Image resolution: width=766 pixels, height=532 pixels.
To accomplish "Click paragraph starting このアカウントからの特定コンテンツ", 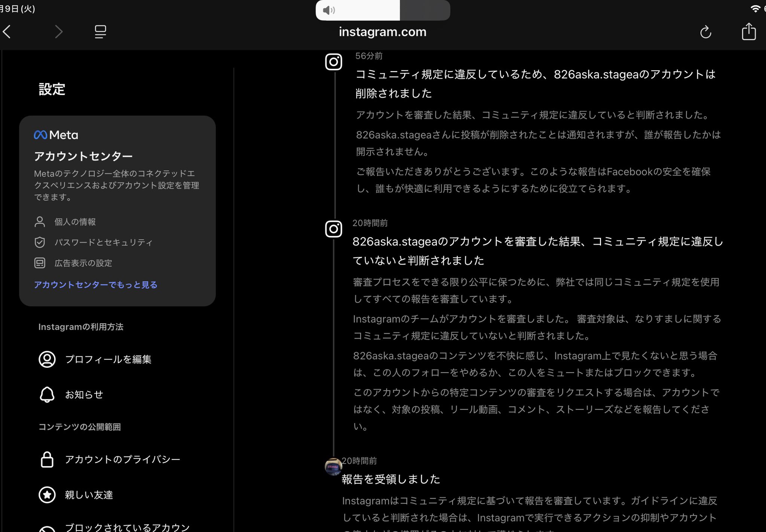I will pos(536,409).
